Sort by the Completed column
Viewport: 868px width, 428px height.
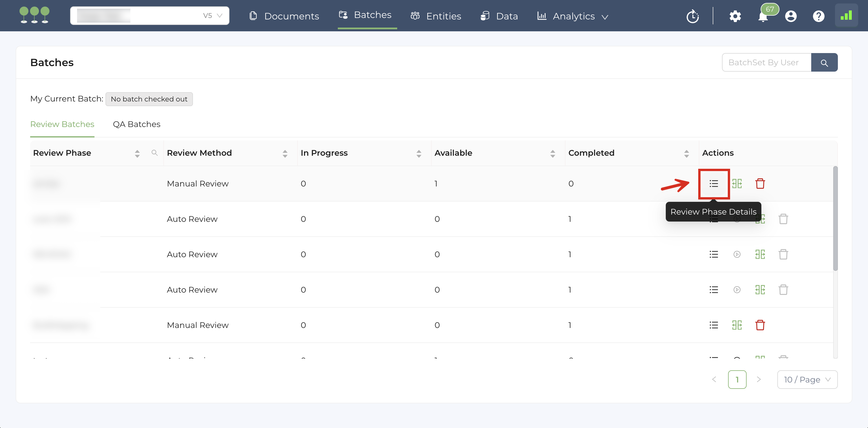tap(686, 153)
